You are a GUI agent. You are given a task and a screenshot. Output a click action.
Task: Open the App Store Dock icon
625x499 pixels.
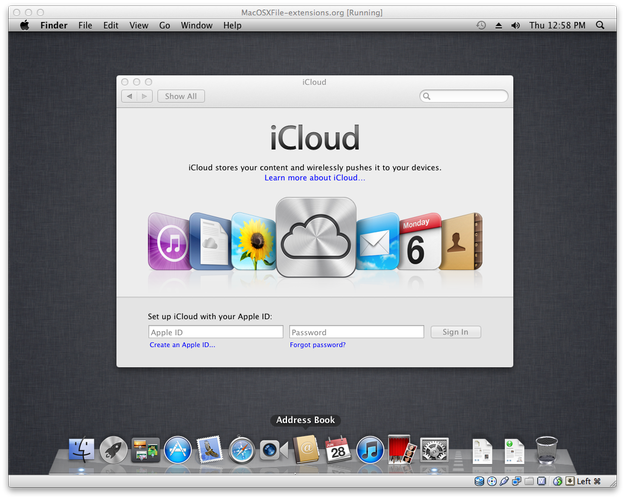[178, 450]
